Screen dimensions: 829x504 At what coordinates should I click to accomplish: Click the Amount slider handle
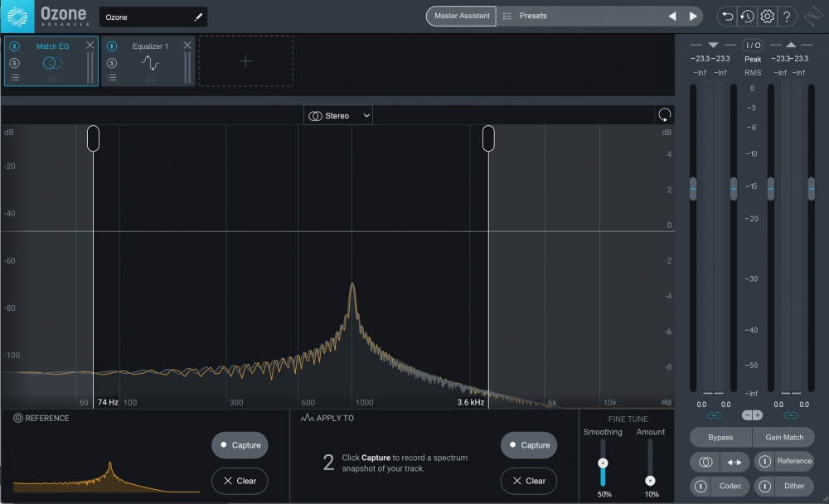pyautogui.click(x=650, y=481)
